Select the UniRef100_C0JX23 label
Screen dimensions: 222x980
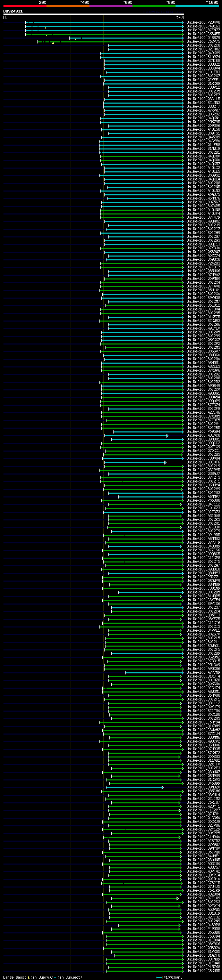(x=203, y=508)
